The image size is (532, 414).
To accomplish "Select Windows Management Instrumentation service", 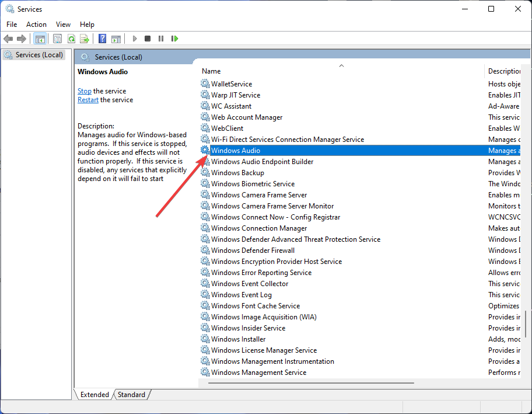I will [x=272, y=361].
